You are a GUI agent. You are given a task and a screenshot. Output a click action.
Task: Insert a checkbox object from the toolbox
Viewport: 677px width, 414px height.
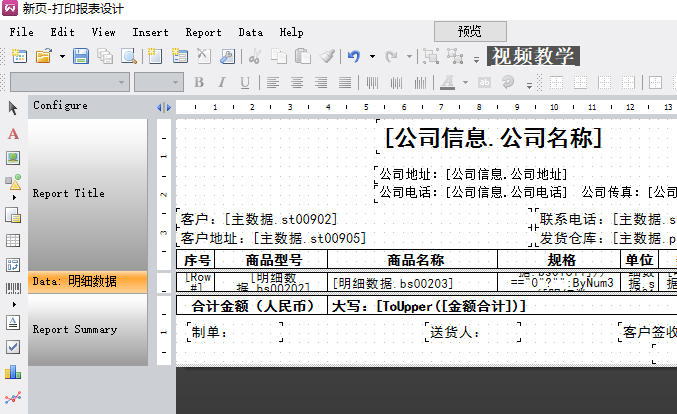tap(13, 346)
